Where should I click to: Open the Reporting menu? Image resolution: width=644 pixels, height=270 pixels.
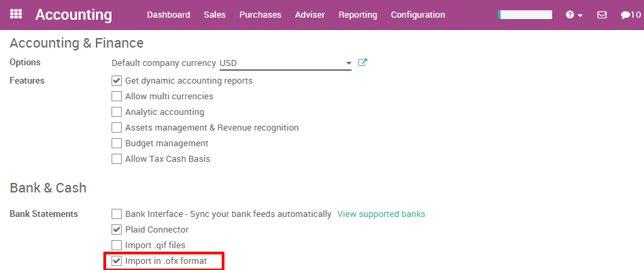click(358, 15)
